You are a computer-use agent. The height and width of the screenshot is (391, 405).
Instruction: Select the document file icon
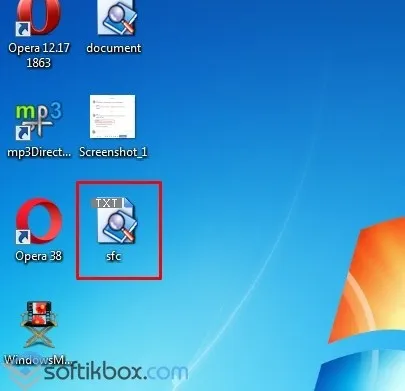pos(116,17)
